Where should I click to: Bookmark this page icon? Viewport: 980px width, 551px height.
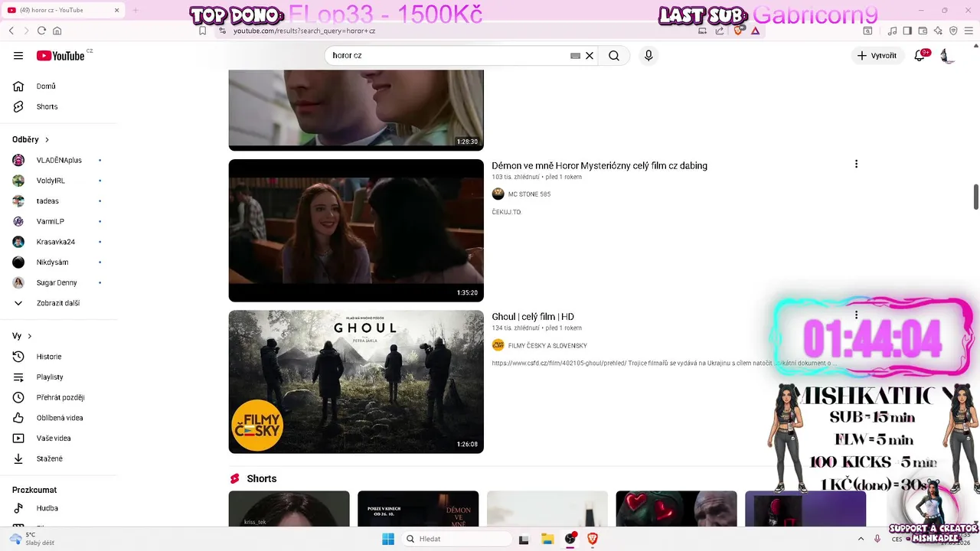tap(202, 31)
